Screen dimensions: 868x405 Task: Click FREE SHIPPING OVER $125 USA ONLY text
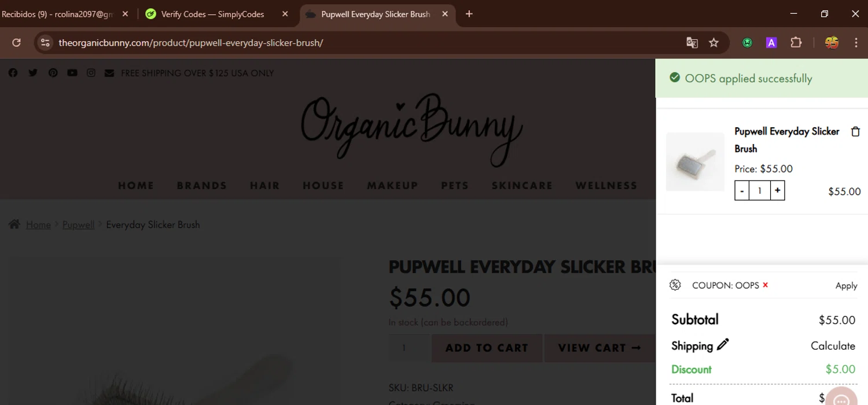pos(197,73)
